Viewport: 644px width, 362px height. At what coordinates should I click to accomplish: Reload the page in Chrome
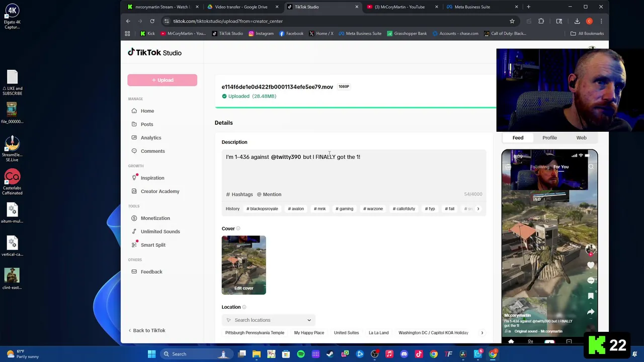point(152,21)
